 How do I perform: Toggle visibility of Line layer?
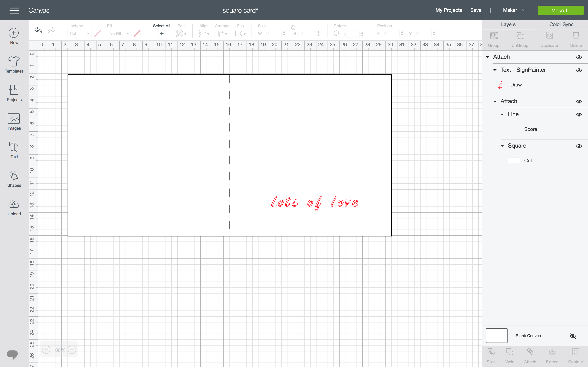pyautogui.click(x=579, y=114)
